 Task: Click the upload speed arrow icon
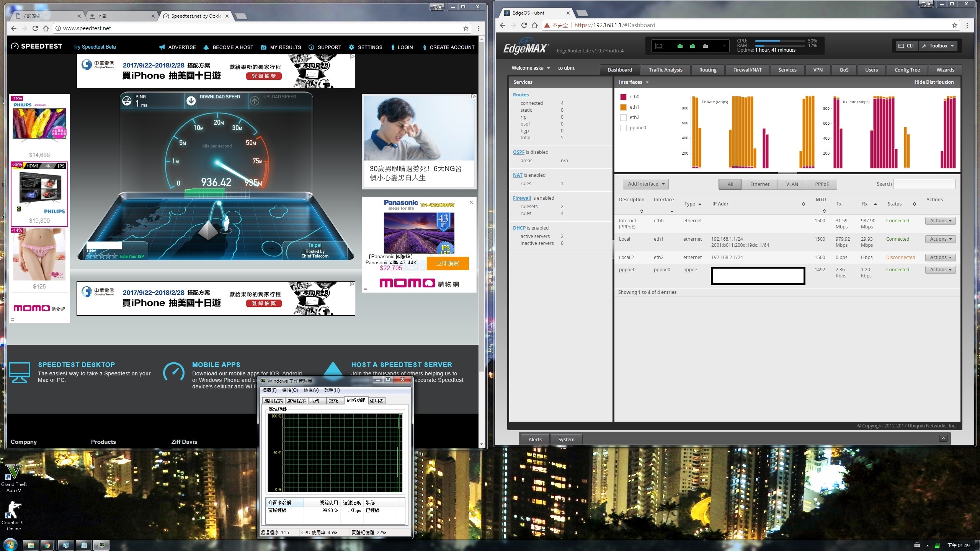[255, 101]
